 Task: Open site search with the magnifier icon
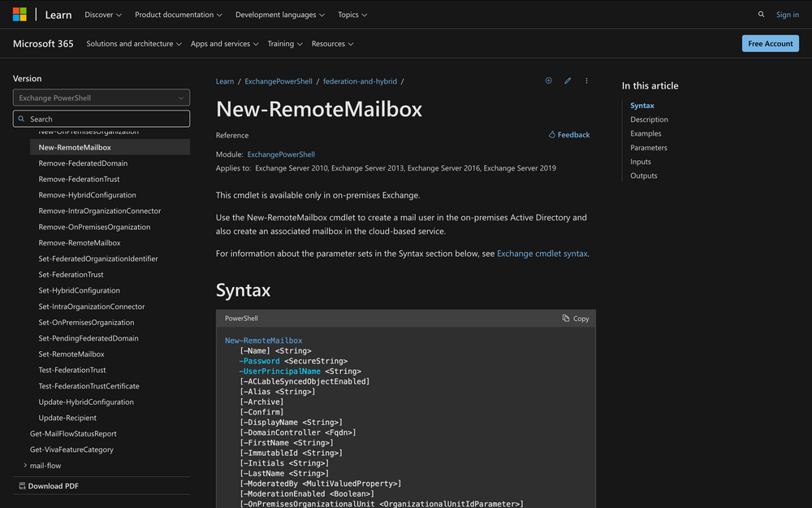click(x=761, y=14)
